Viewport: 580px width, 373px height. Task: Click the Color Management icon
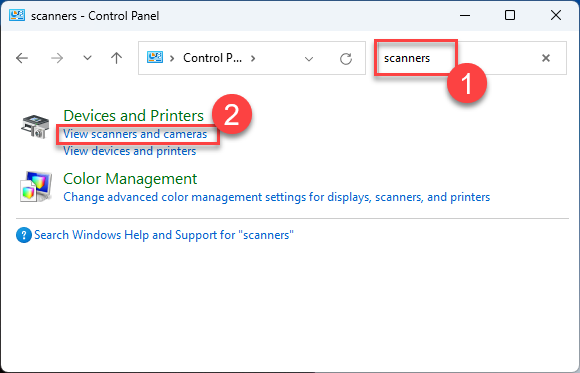(35, 186)
